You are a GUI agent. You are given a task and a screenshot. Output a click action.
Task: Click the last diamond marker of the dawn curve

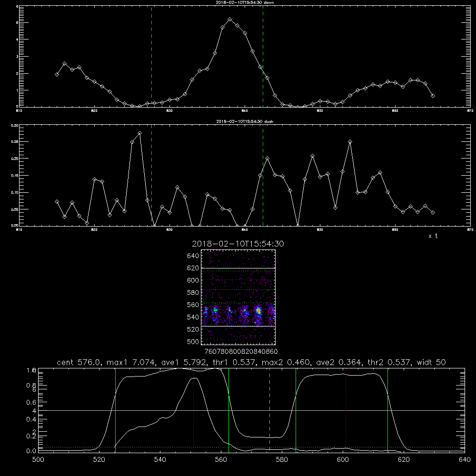coord(433,96)
